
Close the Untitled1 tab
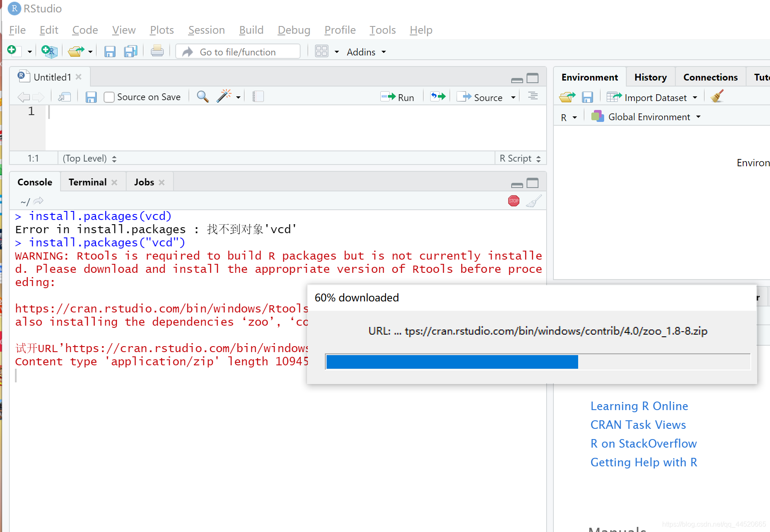[x=78, y=77]
